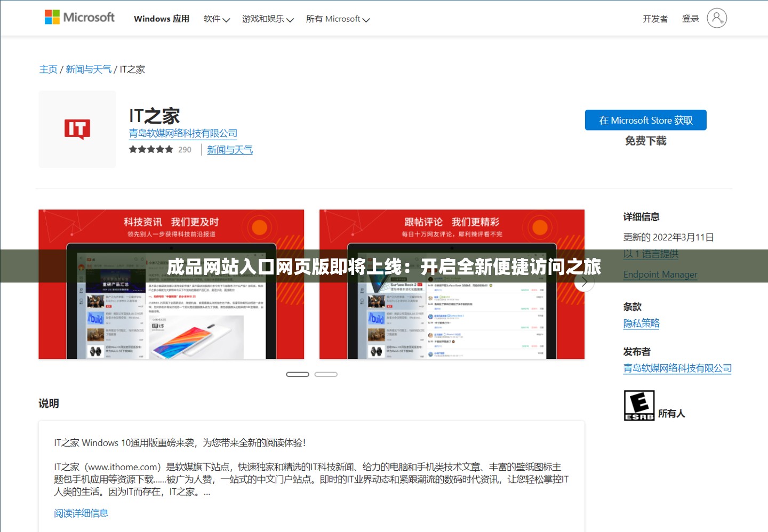Open the Endpoint Manager link
Viewport: 768px width, 532px height.
(x=660, y=275)
